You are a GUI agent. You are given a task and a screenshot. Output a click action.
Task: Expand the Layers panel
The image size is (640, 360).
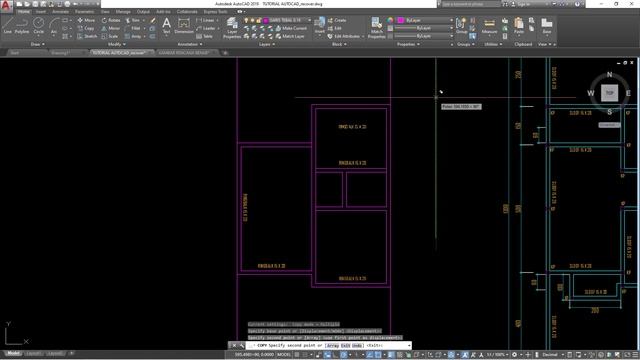(x=267, y=44)
